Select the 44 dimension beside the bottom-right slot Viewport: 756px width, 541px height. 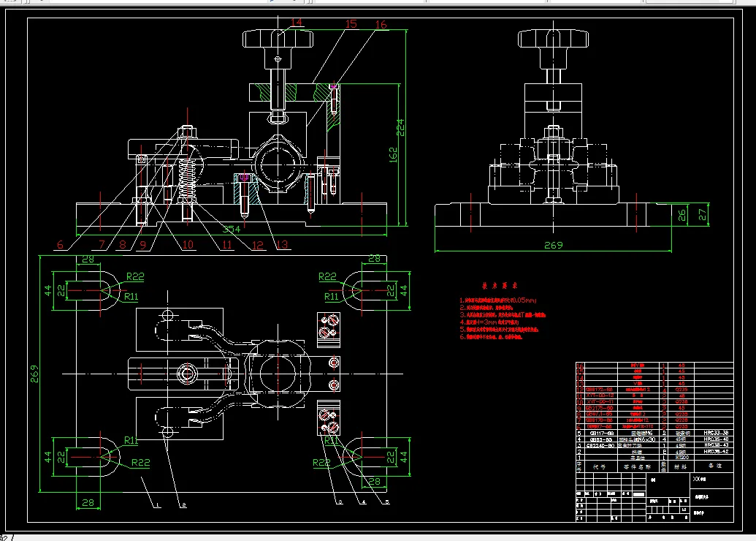pyautogui.click(x=403, y=456)
